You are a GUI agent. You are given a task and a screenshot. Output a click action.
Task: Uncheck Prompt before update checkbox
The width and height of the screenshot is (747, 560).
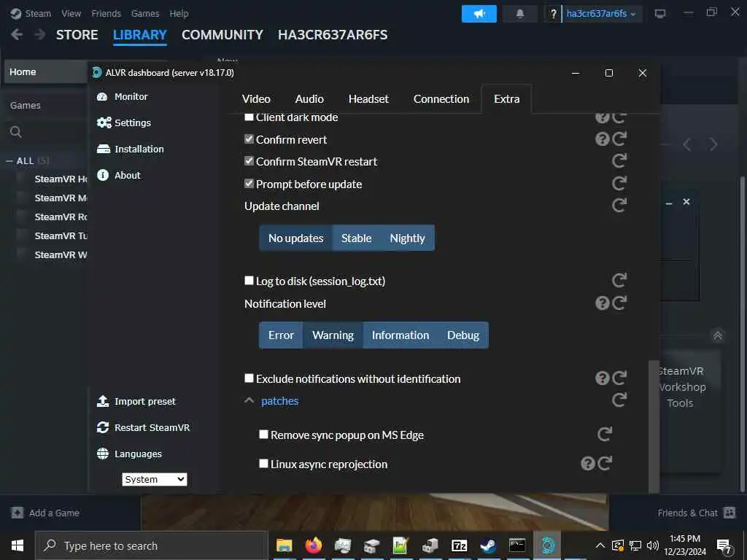coord(249,183)
